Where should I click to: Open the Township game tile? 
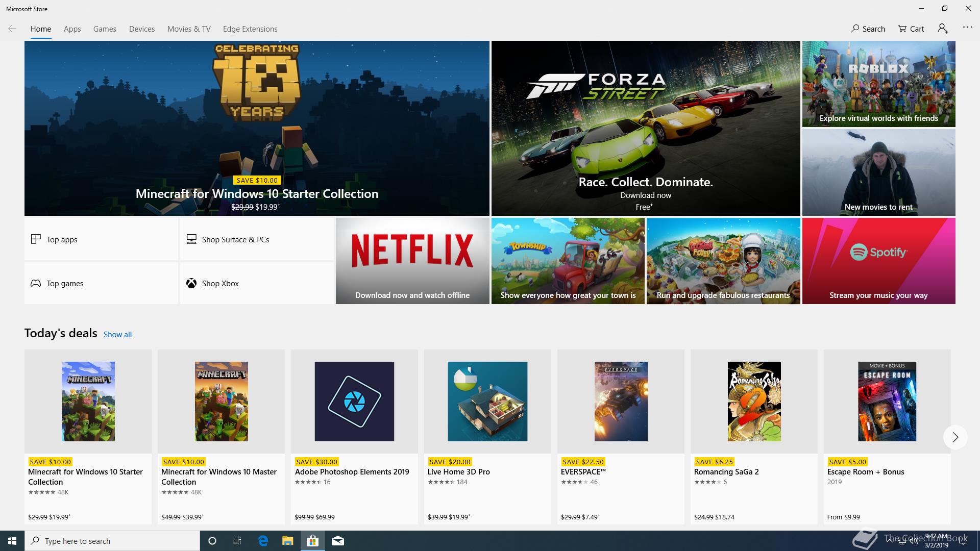click(x=568, y=261)
